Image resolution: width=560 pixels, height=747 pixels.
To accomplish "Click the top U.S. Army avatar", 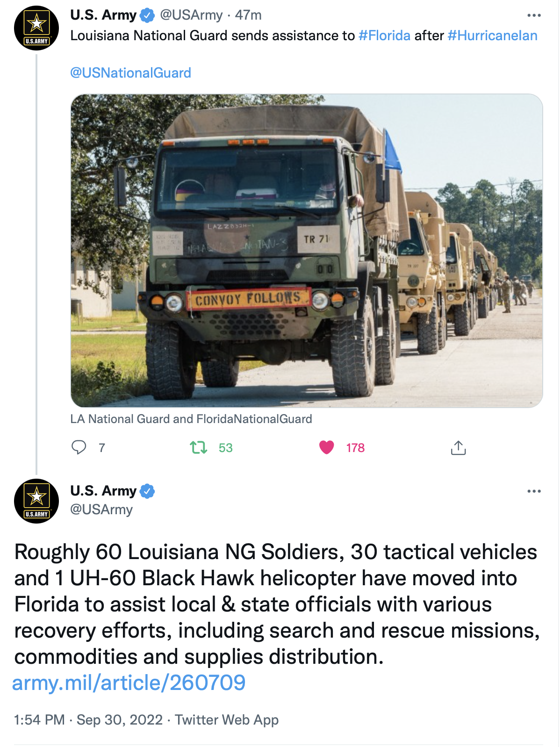I will coord(36,28).
